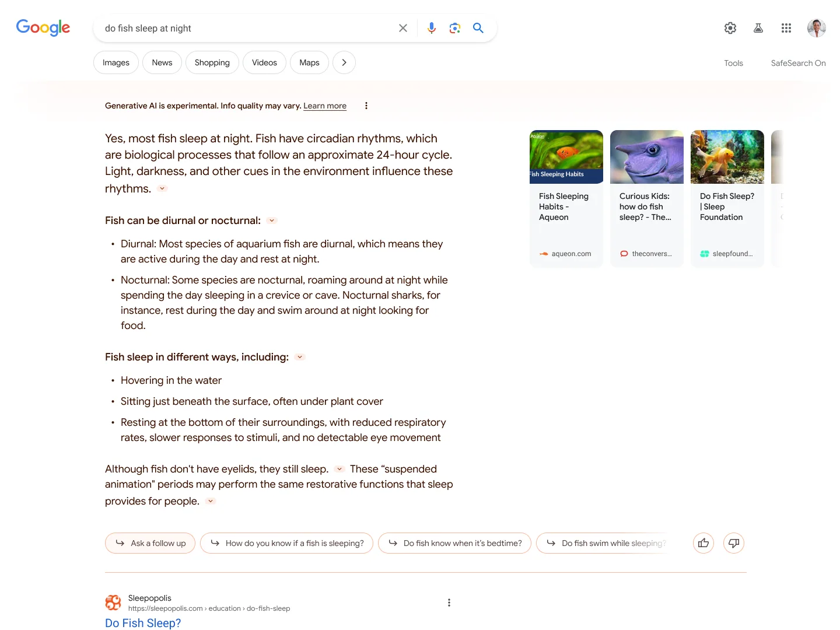840x630 pixels.
Task: Expand chevron after 'they still sleep.'
Action: [339, 469]
